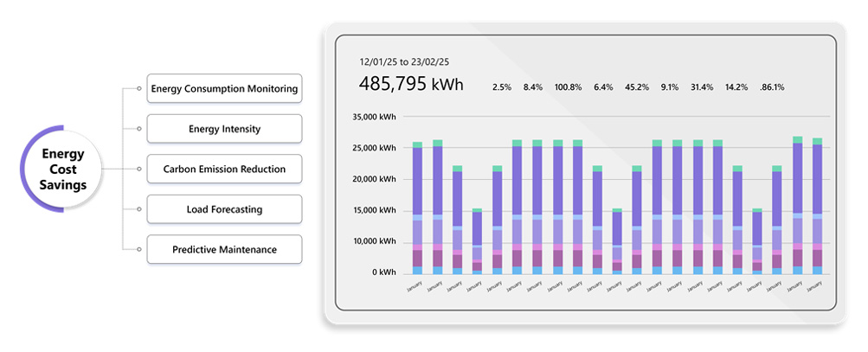Click the 9.1% percentage figure
The image size is (868, 352).
click(670, 87)
